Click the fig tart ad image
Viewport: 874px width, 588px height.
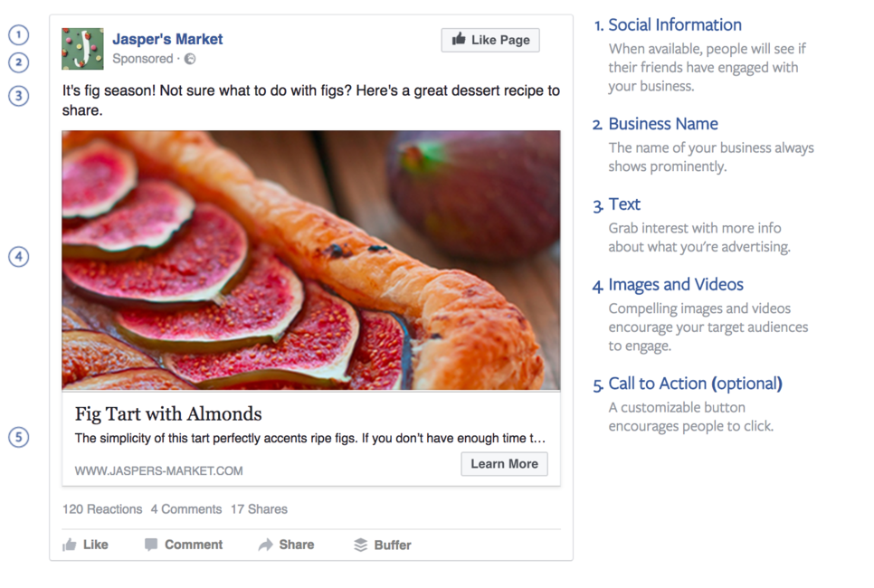pyautogui.click(x=311, y=260)
